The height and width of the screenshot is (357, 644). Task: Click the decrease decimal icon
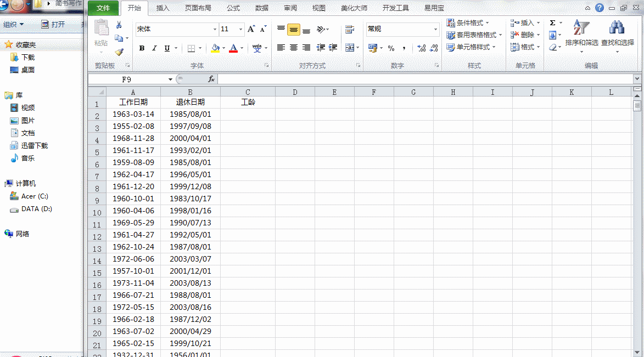(434, 48)
